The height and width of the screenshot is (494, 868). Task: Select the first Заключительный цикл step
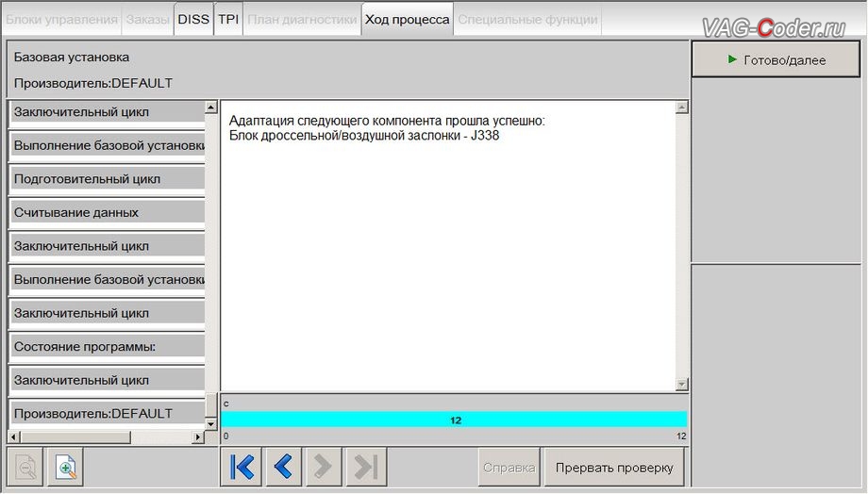point(108,112)
